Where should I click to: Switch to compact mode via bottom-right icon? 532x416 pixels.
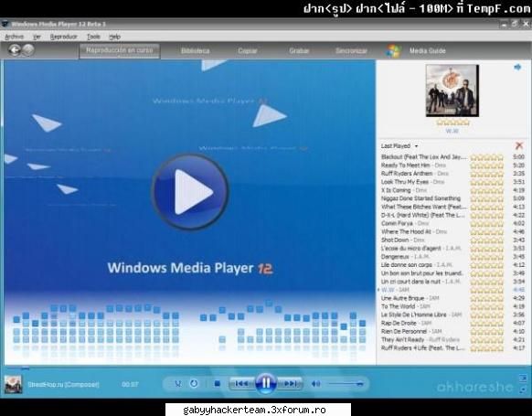tap(523, 389)
